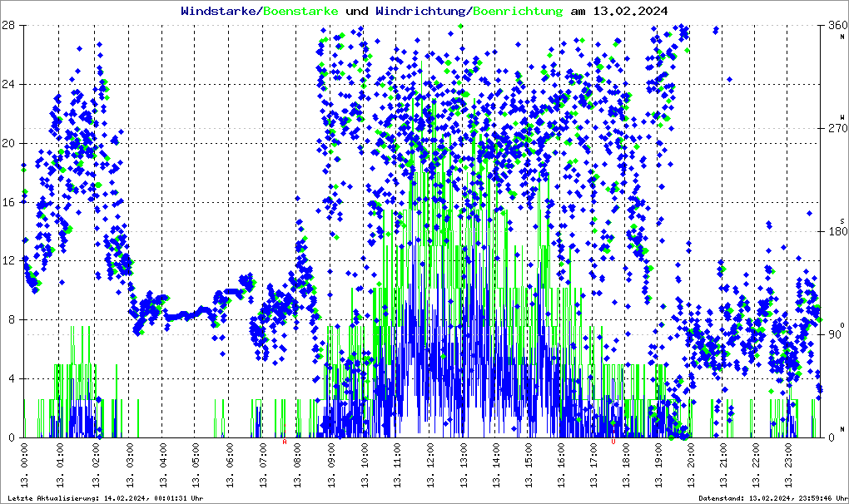Click the right axis value 90
Image resolution: width=849 pixels, height=504 pixels.
[834, 334]
